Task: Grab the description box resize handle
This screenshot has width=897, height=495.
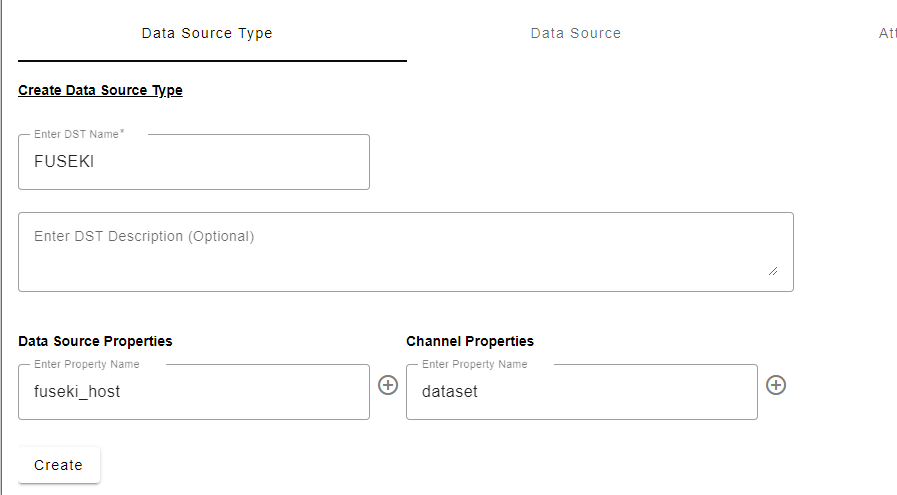Action: point(772,270)
